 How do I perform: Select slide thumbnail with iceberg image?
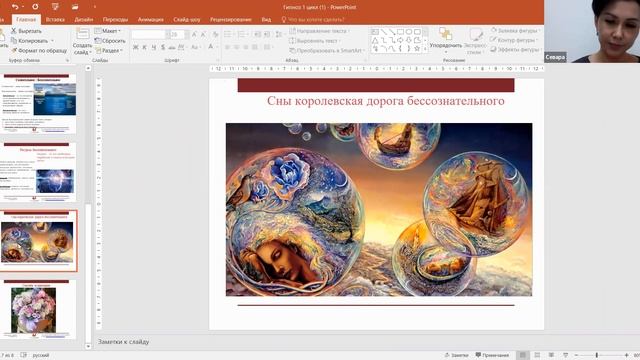pyautogui.click(x=38, y=103)
